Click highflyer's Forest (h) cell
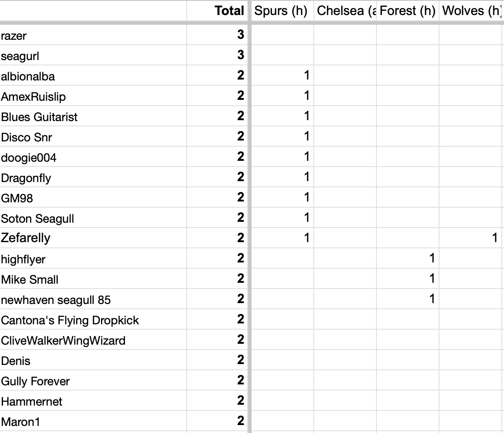The width and height of the screenshot is (504, 433). (x=408, y=258)
